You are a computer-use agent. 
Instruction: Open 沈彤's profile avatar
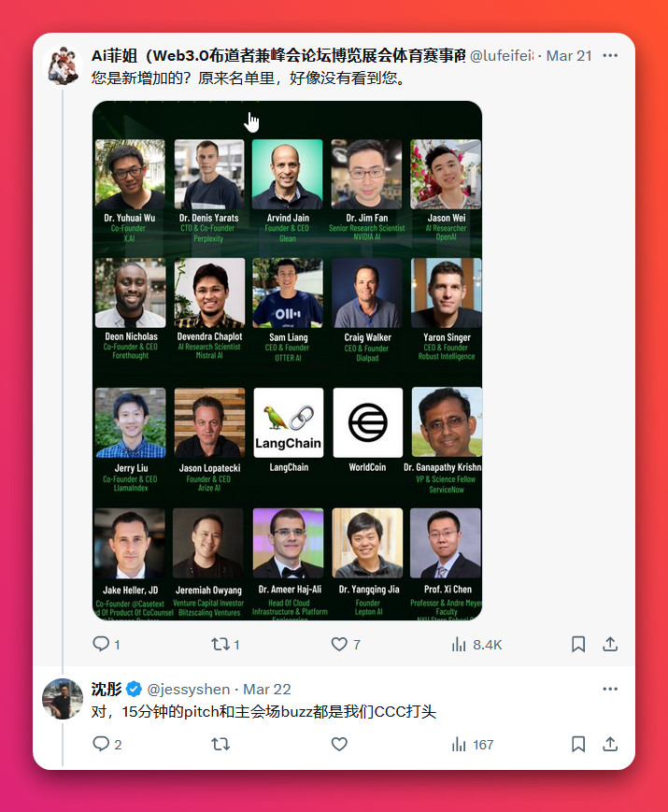coord(63,699)
